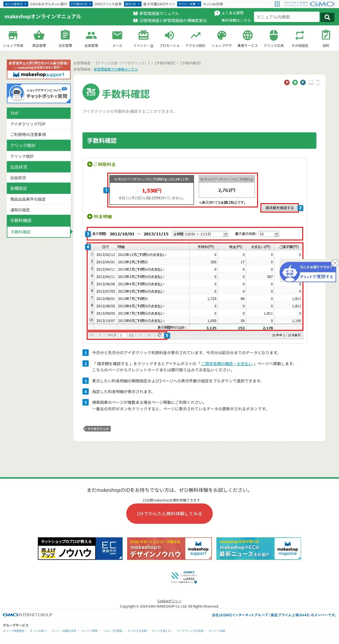Open 契約 contract icon
The width and height of the screenshot is (339, 644).
pyautogui.click(x=326, y=36)
